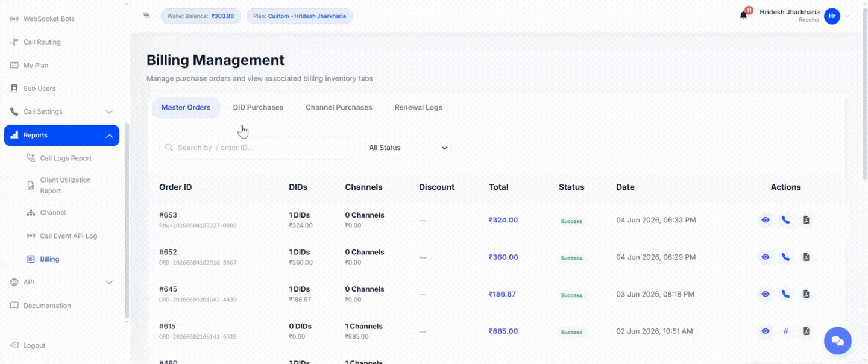Download PDF invoice for order #615
The width and height of the screenshot is (868, 364).
pyautogui.click(x=806, y=331)
